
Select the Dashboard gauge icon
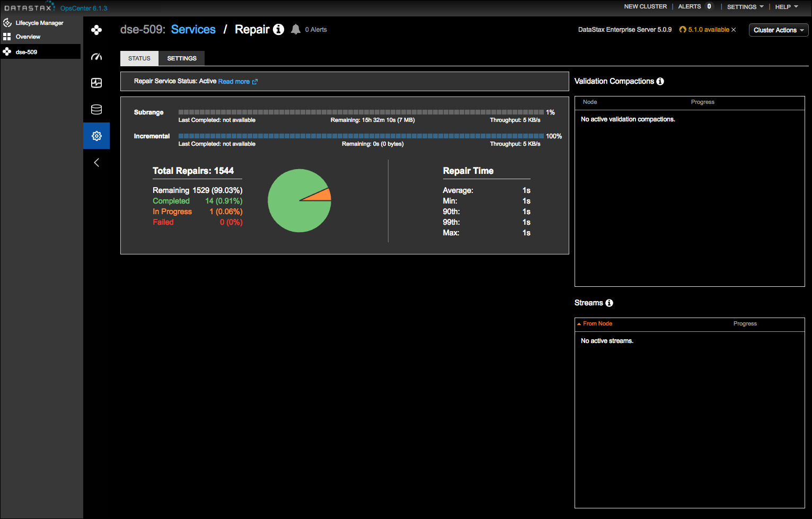point(96,56)
